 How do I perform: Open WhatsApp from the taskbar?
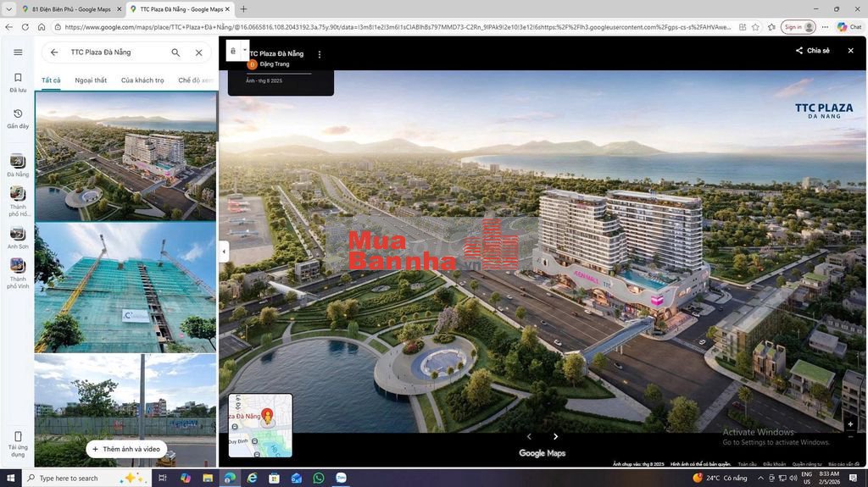click(318, 478)
